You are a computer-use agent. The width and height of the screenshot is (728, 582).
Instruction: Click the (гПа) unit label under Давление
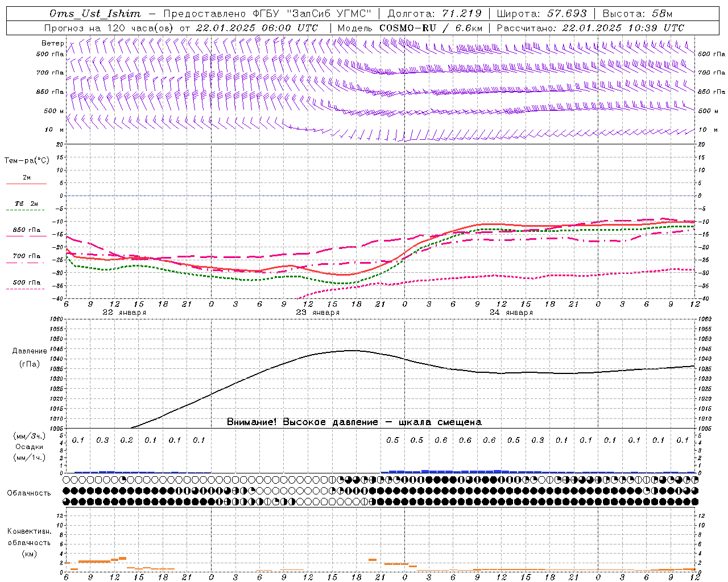[30, 364]
